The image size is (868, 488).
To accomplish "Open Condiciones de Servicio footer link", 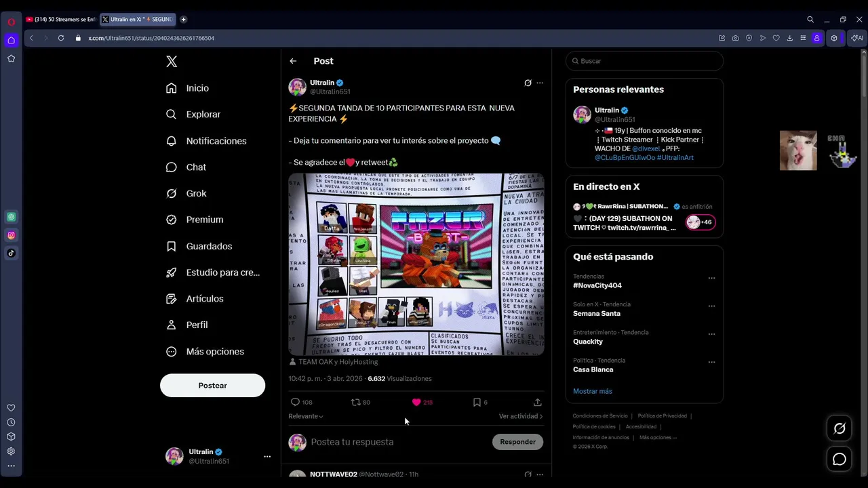I will (x=600, y=415).
